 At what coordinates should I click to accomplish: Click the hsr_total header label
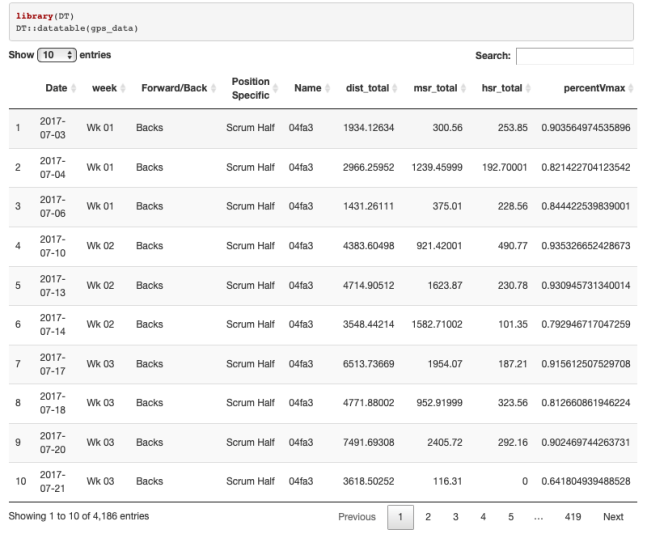[502, 88]
